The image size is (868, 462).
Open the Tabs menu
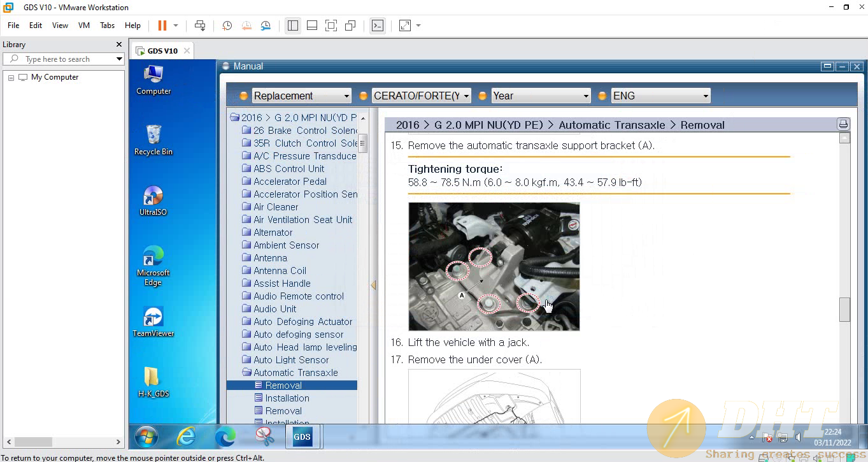(x=107, y=25)
